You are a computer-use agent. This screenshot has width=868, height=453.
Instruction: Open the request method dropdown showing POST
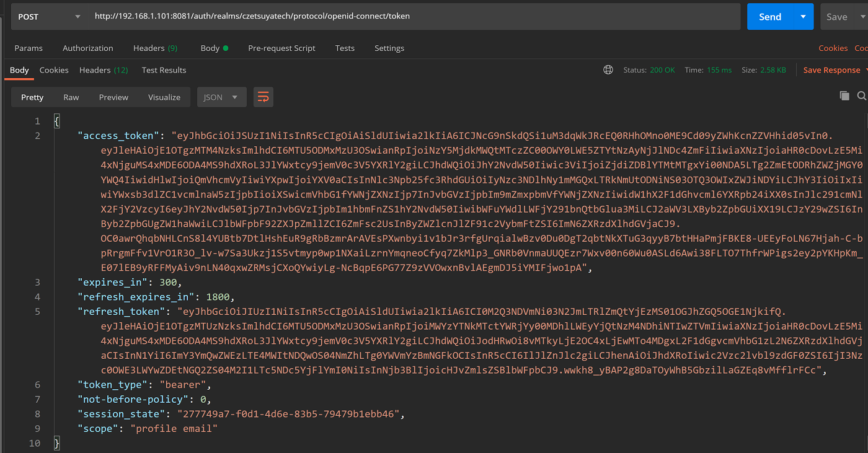pos(48,17)
